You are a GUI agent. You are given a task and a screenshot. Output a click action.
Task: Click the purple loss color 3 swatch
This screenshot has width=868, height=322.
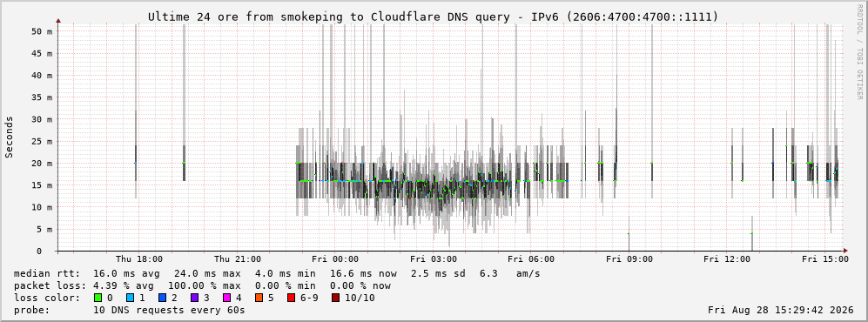[x=194, y=298]
